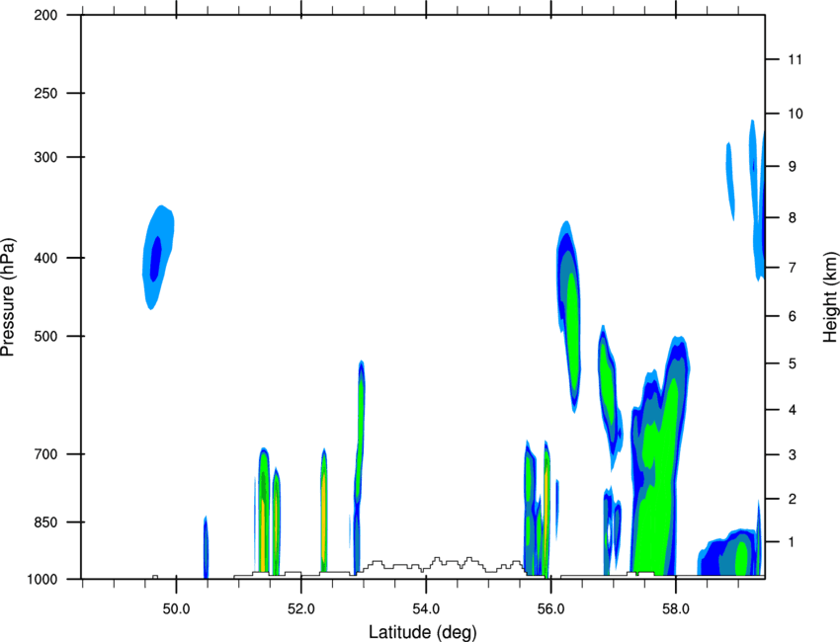Click the 56.0 latitude tick label

coord(550,609)
